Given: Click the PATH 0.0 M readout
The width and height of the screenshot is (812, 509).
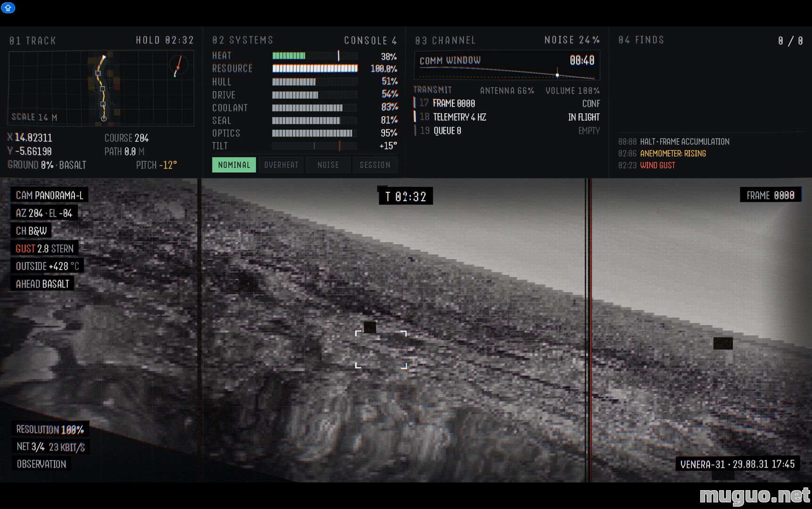Looking at the screenshot, I should pyautogui.click(x=124, y=151).
